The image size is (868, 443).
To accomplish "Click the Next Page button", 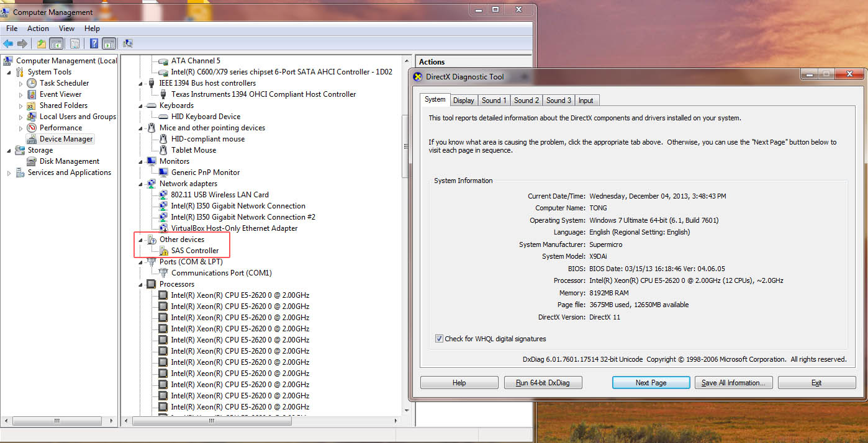I will point(651,383).
